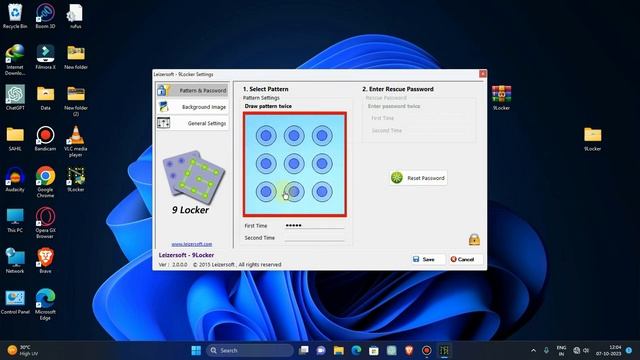Select the Boom 3D desktop icon
The image size is (640, 360).
click(45, 16)
